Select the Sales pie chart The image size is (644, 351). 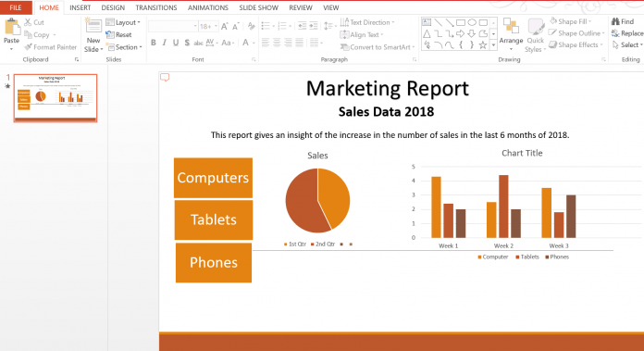click(x=317, y=200)
